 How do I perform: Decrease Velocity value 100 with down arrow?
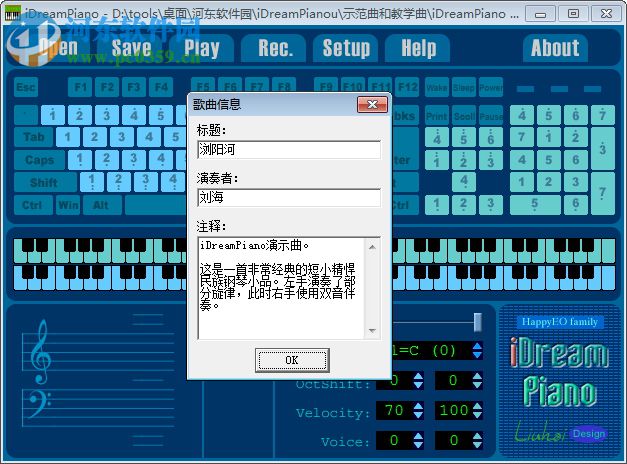[x=477, y=415]
